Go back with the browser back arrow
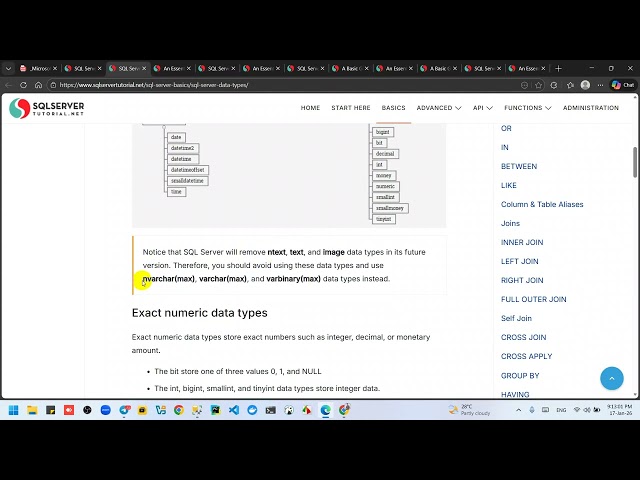 point(9,85)
